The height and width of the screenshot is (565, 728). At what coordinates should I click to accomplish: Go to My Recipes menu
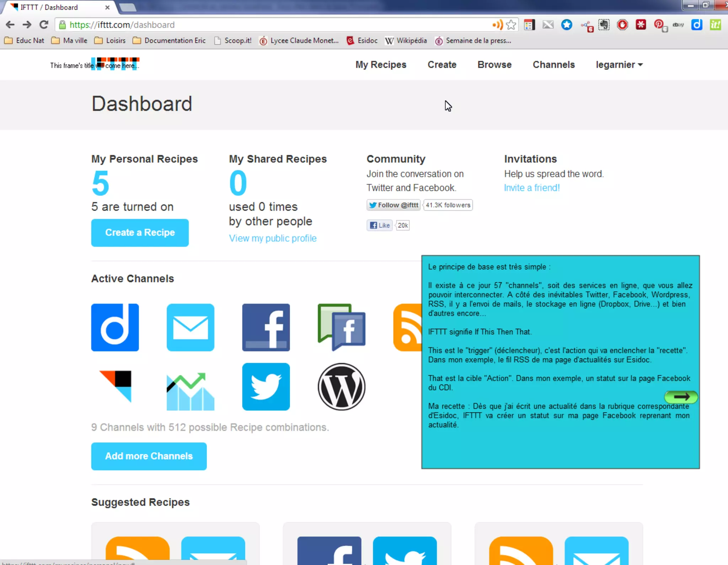(381, 65)
